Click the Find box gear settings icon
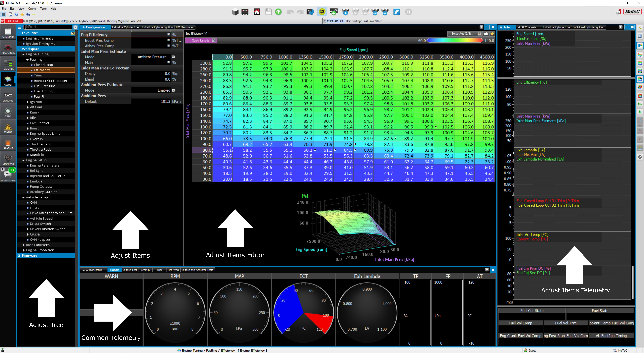The height and width of the screenshot is (353, 644). tap(75, 27)
